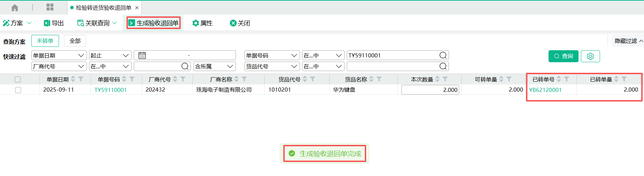Open the calendar date picker icon
Viewport: 644px width, 176px height.
(142, 55)
